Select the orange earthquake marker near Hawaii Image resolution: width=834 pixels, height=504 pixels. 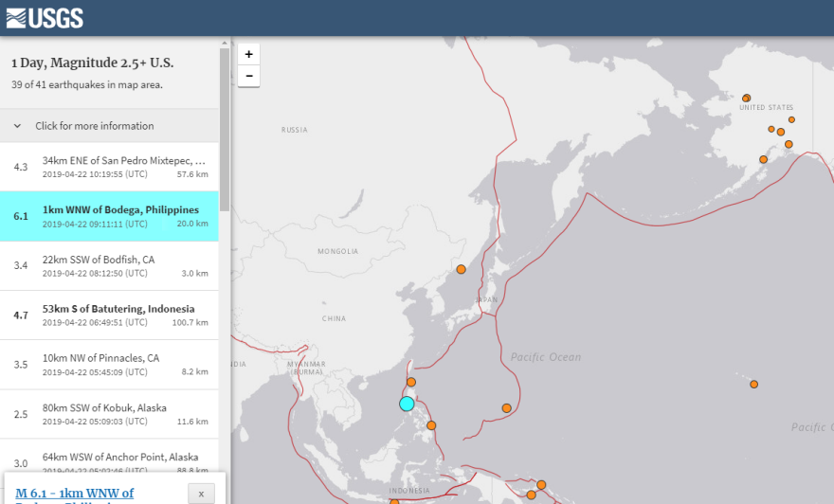pyautogui.click(x=753, y=384)
